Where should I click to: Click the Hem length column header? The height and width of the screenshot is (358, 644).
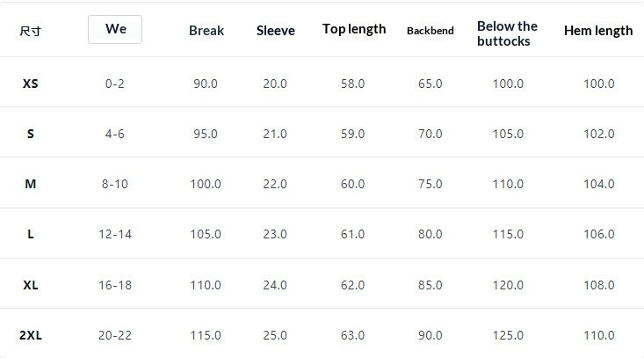tap(598, 31)
